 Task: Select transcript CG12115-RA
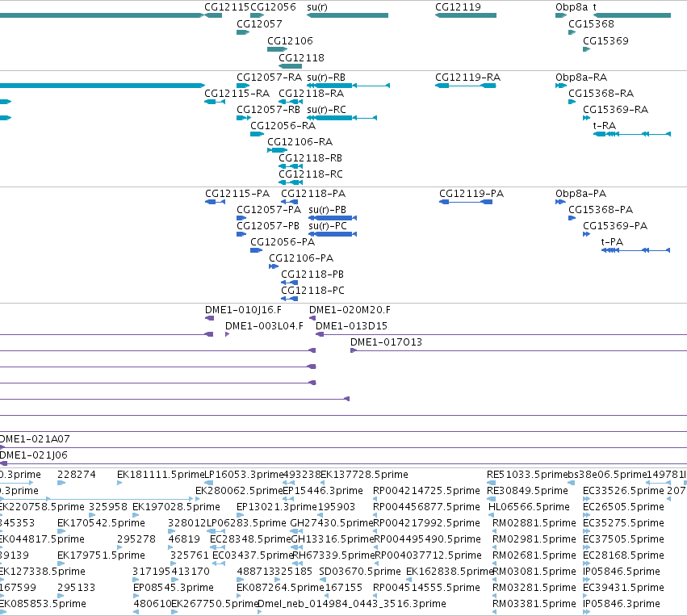pyautogui.click(x=237, y=94)
